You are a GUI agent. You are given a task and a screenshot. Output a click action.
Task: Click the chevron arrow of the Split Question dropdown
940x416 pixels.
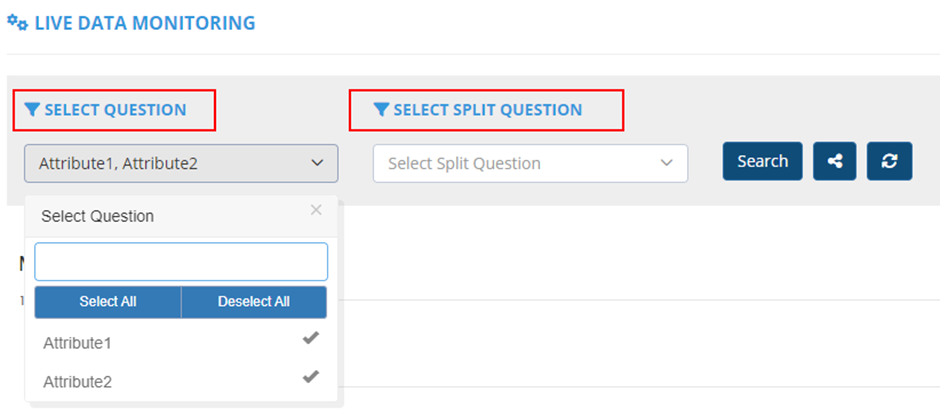666,163
